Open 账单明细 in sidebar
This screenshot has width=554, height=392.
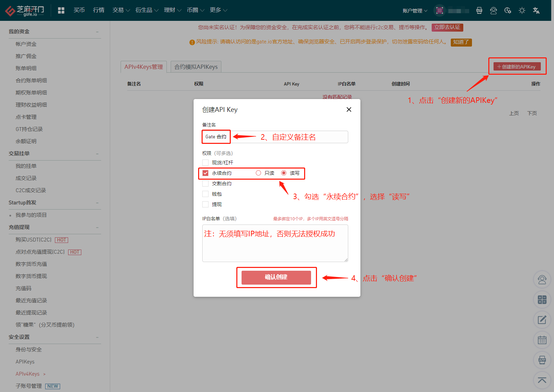click(26, 68)
